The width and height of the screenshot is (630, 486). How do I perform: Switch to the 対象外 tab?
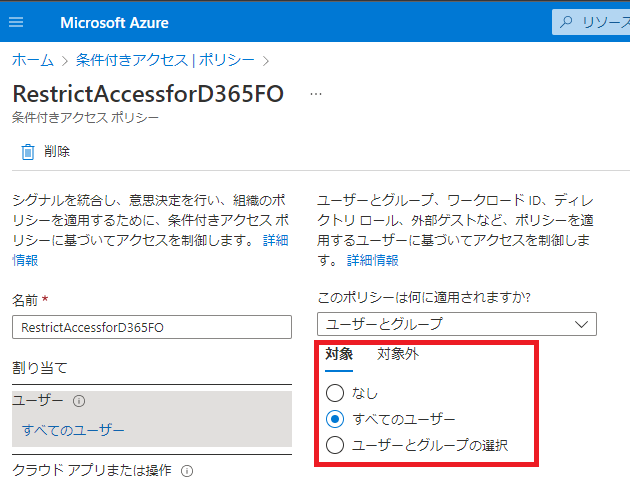(398, 354)
